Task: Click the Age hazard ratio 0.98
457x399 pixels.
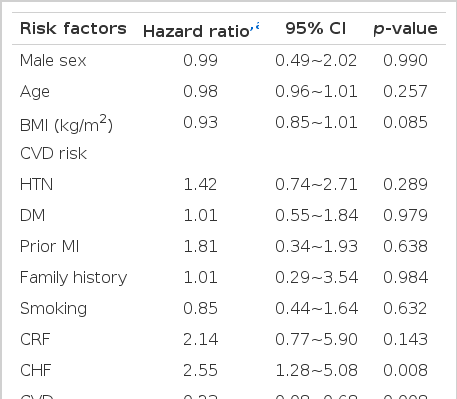Action: (x=200, y=91)
